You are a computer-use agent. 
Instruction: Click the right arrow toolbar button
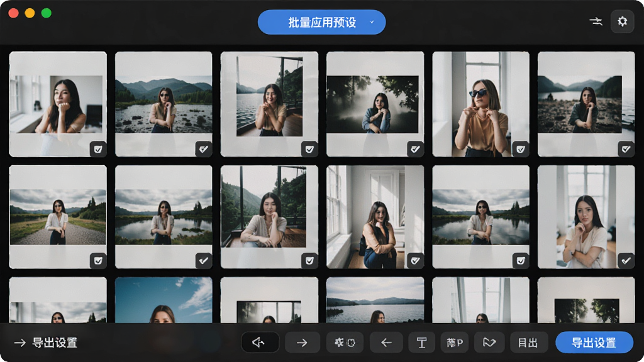tap(303, 343)
